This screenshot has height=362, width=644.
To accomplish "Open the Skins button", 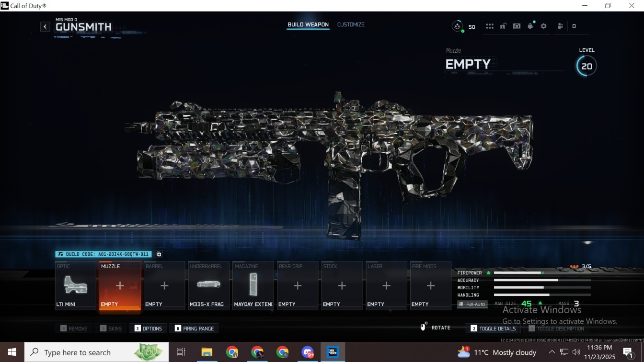I will [111, 328].
